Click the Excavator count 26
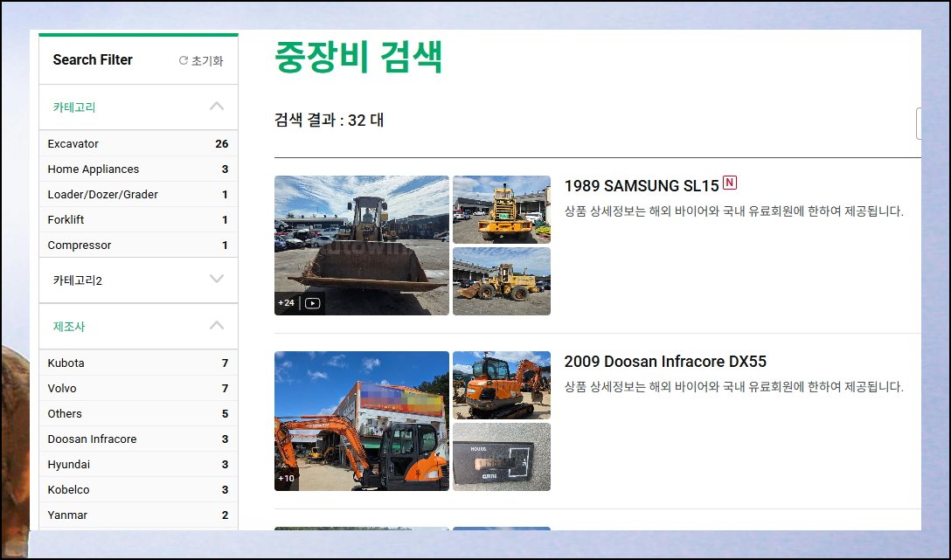This screenshot has height=560, width=951. click(x=222, y=143)
